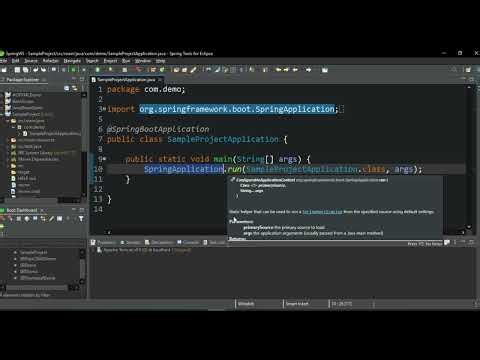Open the Edit menu
480x360 pixels.
pos(16,61)
